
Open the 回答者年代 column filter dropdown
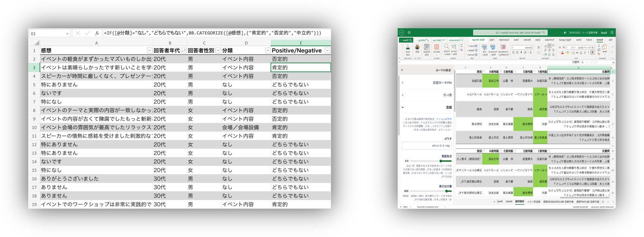(184, 50)
